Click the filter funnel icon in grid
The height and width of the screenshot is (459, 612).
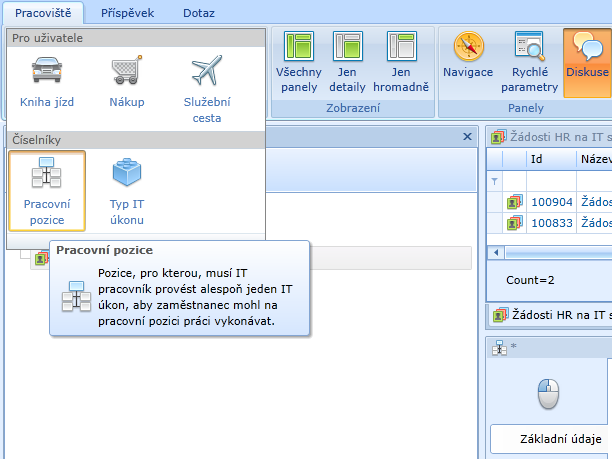494,181
